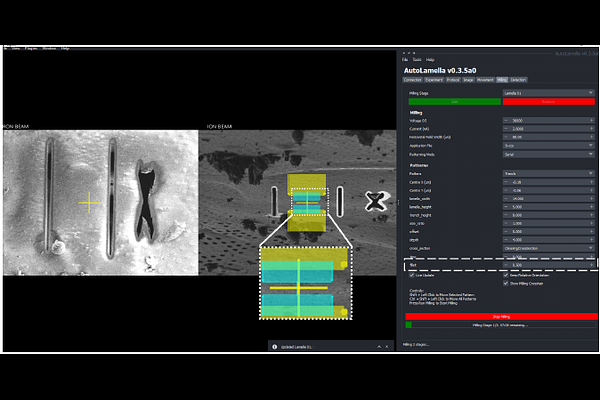Click the green Add milling stage button
Screen dimensions: 600x400
(455, 102)
